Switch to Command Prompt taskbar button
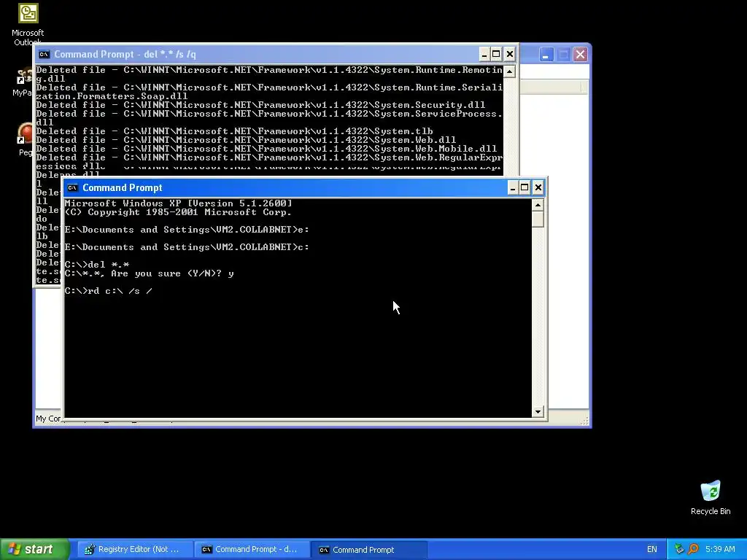 [x=368, y=550]
